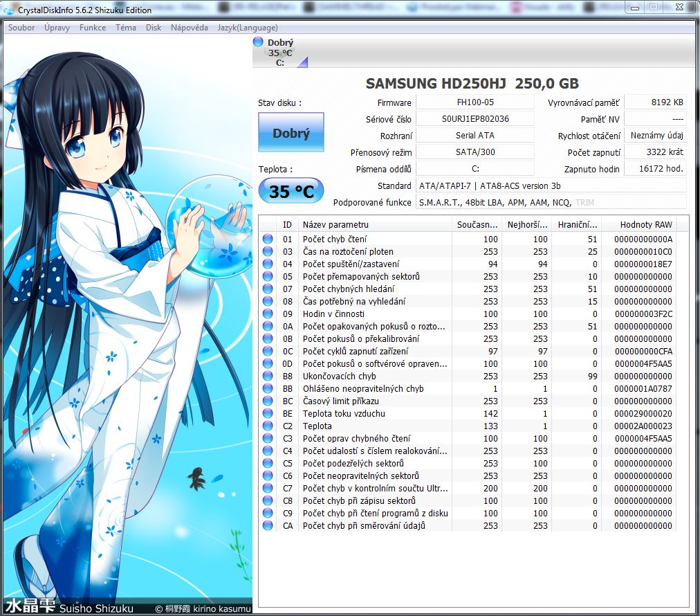Open the Nápověda menu

click(190, 28)
